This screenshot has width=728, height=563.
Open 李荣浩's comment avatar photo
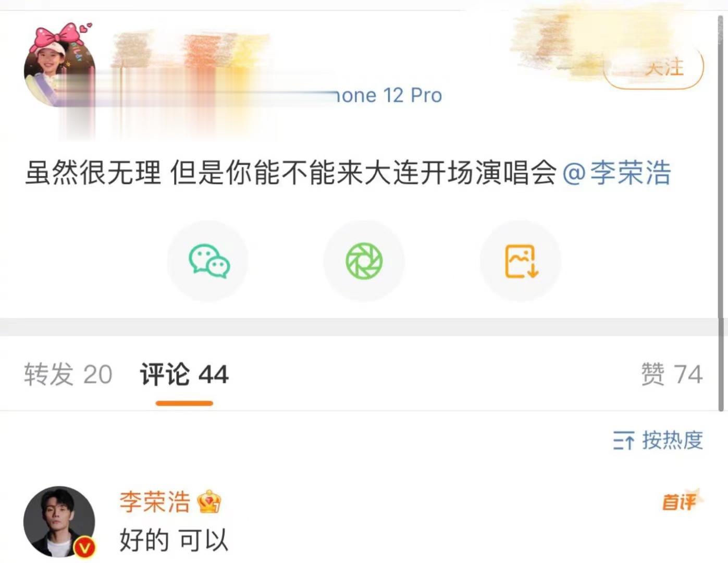coord(59,522)
